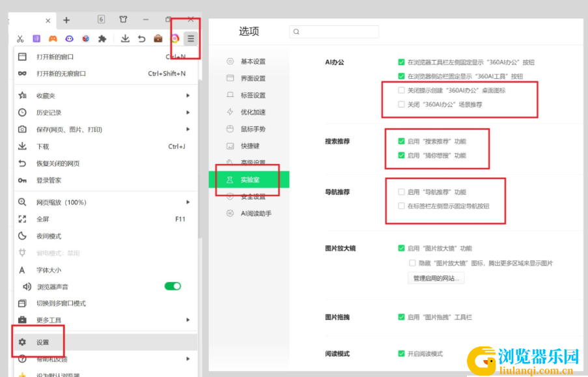The height and width of the screenshot is (377, 588).
Task: Click the window icon beside 打开新的窗口
Action: pos(23,57)
